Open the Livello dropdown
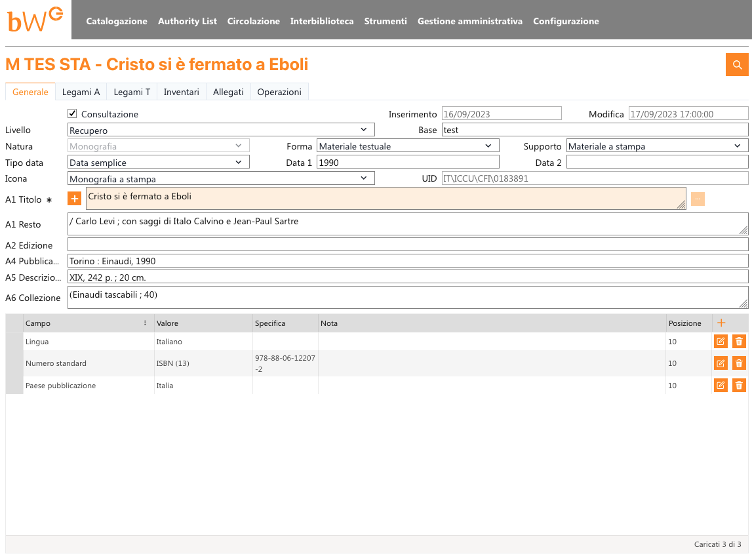752x560 pixels. click(221, 130)
